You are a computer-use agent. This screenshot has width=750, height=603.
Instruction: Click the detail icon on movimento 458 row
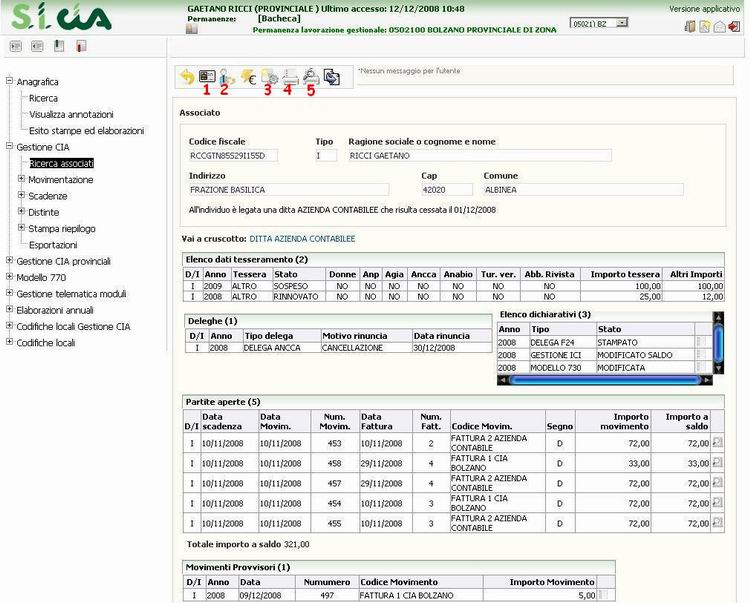(717, 462)
